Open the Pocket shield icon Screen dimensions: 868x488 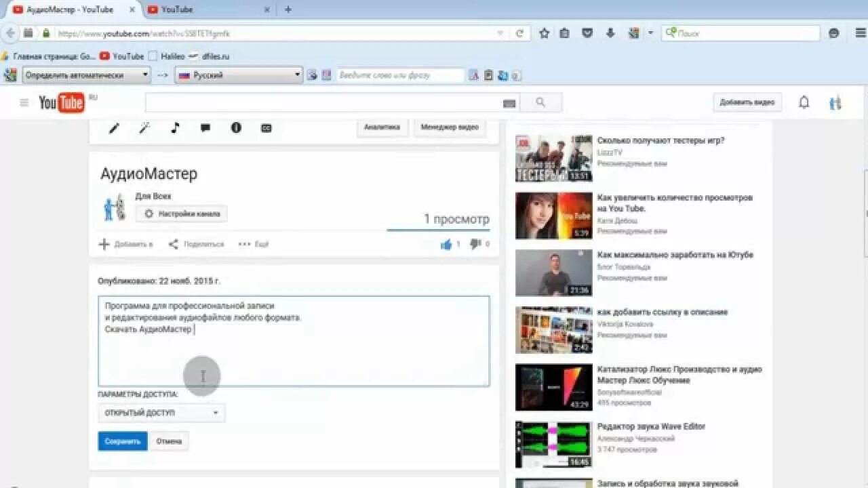point(588,33)
